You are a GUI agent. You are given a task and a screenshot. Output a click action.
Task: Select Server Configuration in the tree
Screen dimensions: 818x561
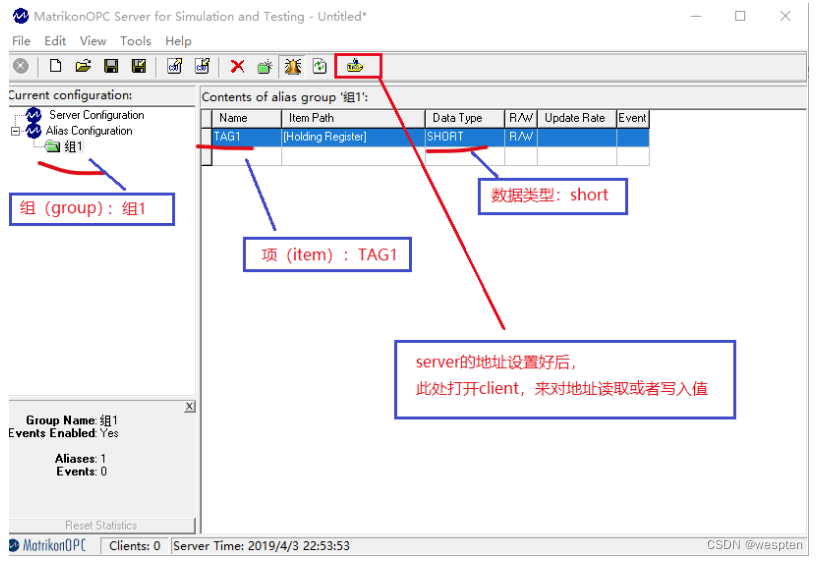click(97, 115)
